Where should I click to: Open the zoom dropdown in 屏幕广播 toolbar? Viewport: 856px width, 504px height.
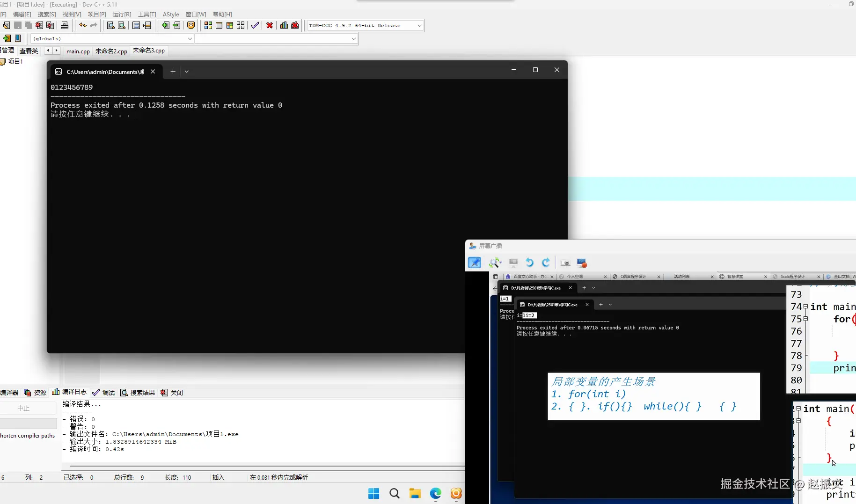[500, 263]
